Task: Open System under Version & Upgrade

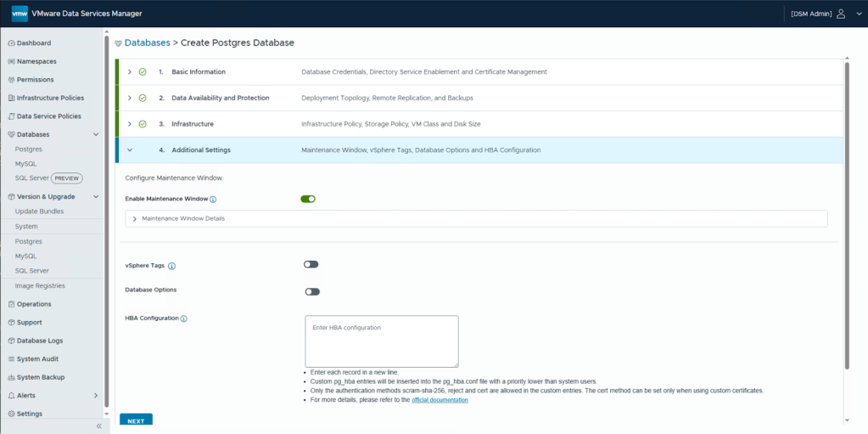Action: tap(26, 227)
